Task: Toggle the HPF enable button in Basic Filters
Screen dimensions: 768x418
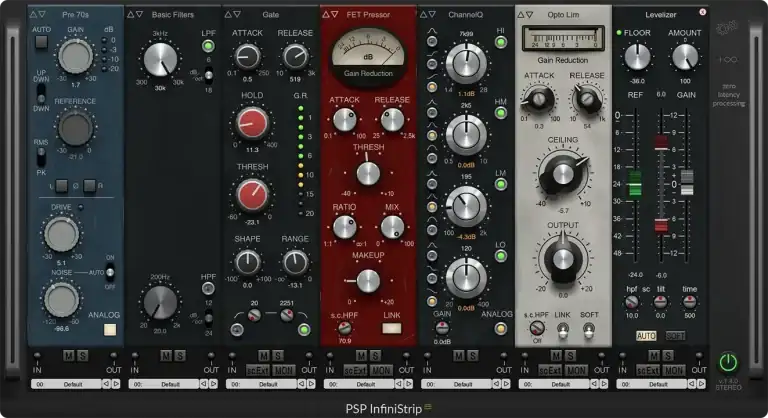Action: (x=208, y=288)
